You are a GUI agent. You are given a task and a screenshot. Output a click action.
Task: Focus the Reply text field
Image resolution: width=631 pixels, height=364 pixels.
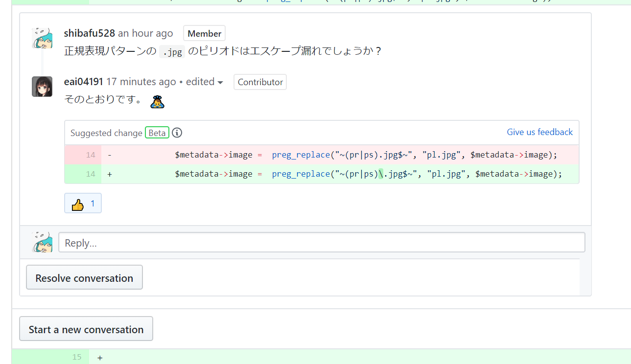pyautogui.click(x=322, y=243)
